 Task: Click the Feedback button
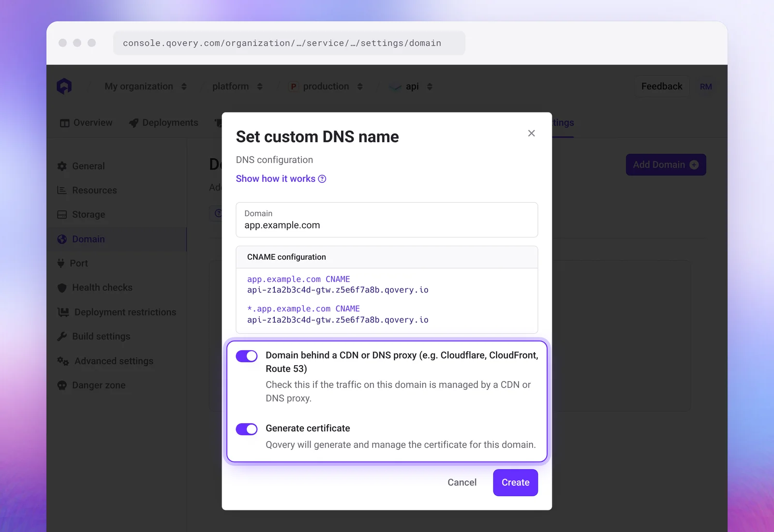tap(662, 87)
